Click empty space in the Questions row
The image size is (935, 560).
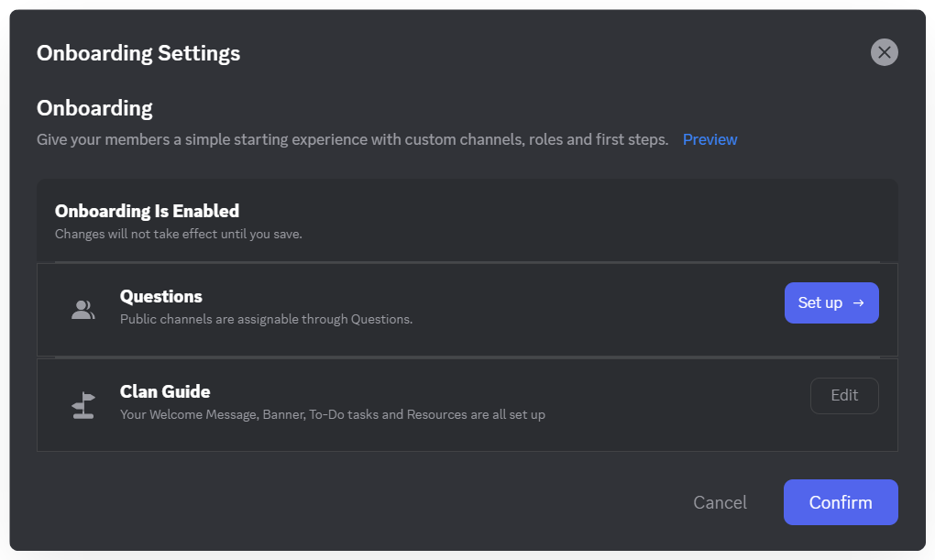[596, 310]
